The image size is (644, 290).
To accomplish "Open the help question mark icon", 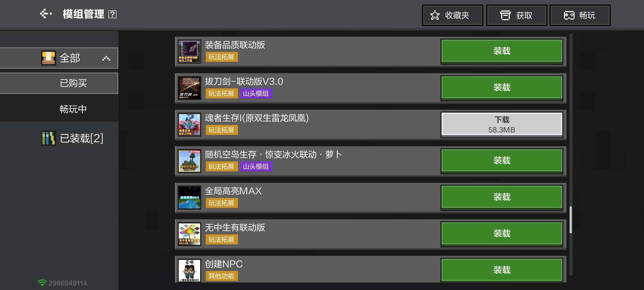I will (112, 14).
